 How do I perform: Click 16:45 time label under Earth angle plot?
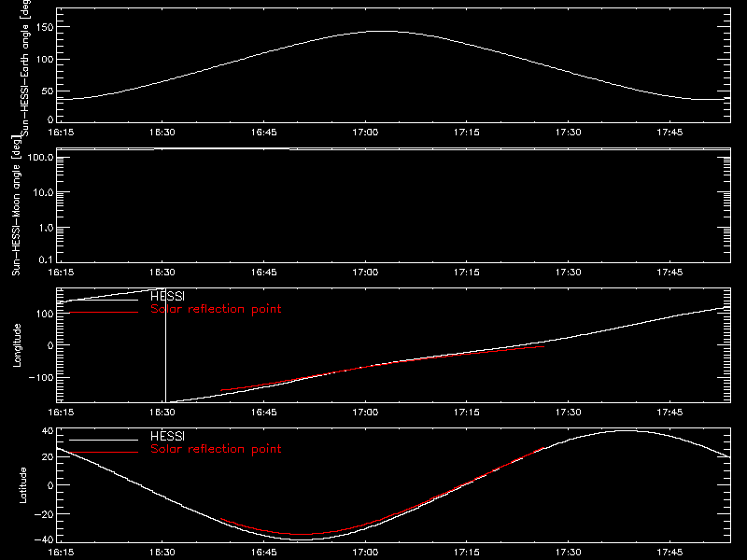coord(264,133)
